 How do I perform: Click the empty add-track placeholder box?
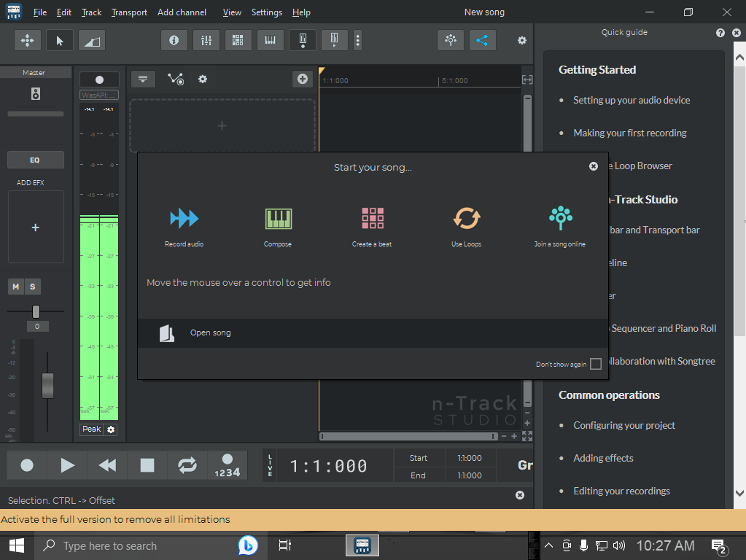(222, 125)
